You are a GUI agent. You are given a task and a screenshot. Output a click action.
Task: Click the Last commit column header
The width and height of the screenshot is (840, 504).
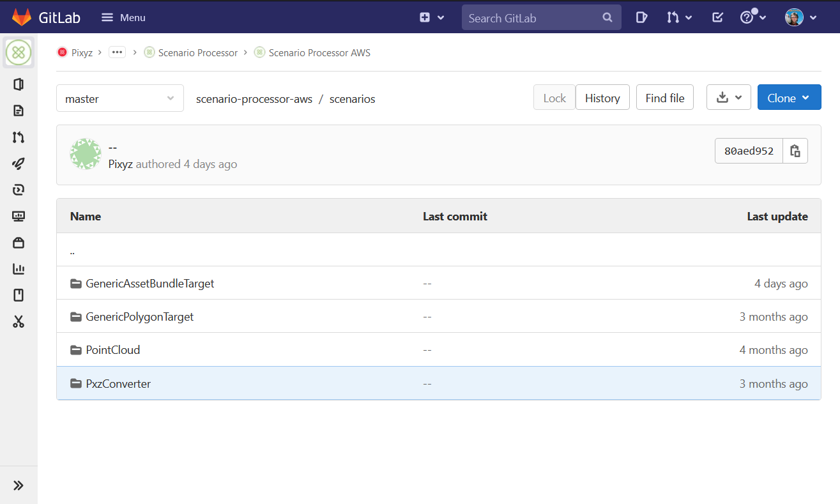point(455,217)
